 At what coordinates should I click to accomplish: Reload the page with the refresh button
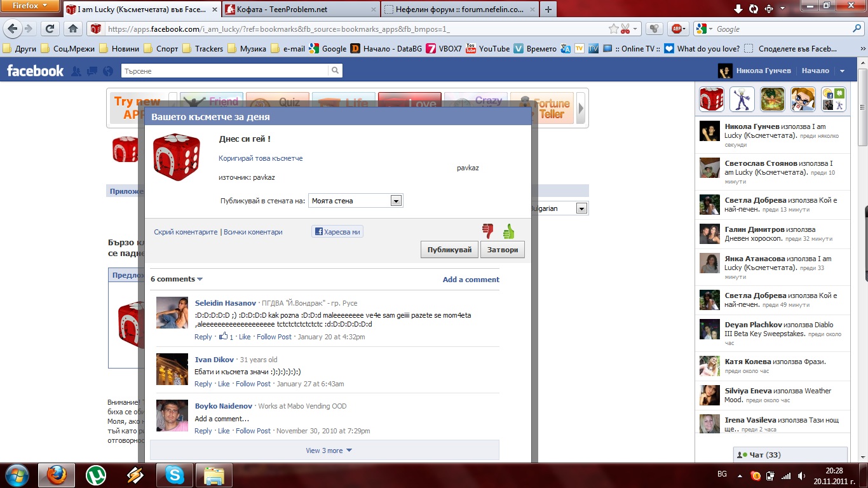[50, 29]
